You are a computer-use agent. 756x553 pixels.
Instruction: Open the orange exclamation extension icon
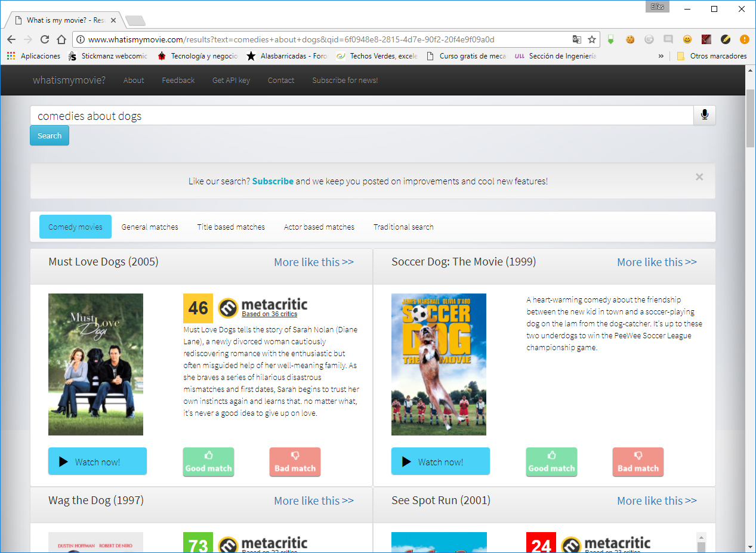click(x=743, y=39)
